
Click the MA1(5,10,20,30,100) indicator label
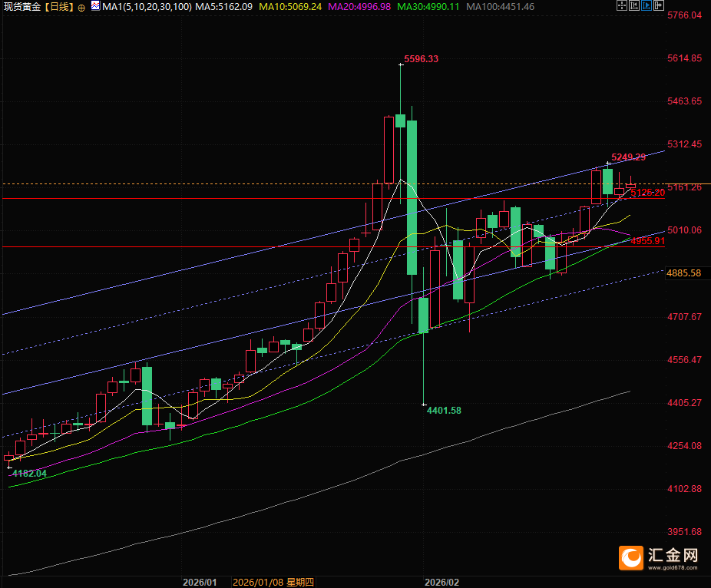click(x=147, y=7)
